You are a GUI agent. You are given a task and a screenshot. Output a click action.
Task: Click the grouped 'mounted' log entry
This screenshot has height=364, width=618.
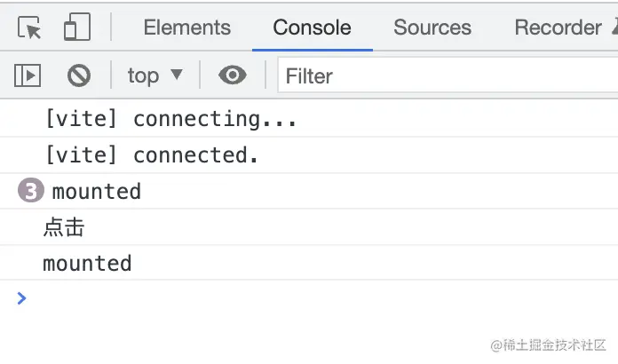(309, 191)
